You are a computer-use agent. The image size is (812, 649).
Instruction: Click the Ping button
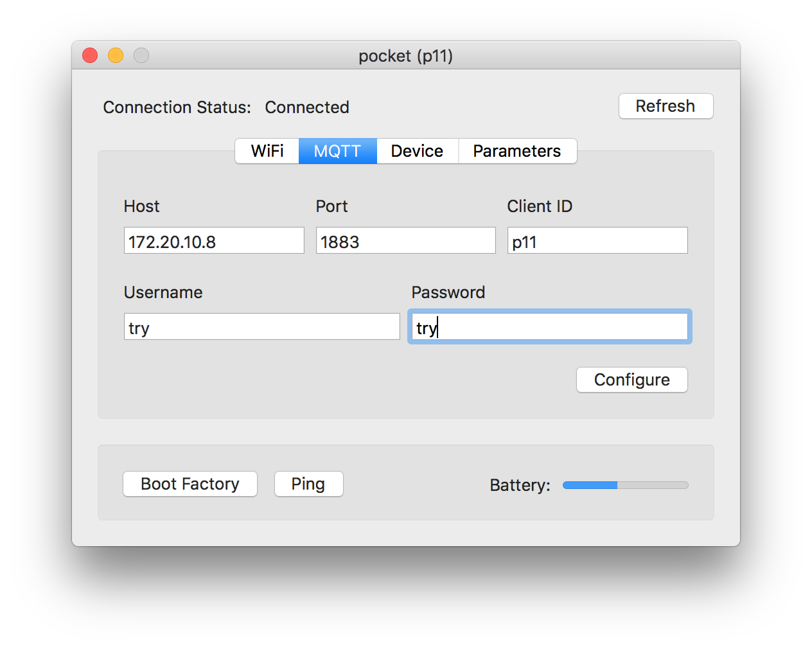(x=308, y=484)
